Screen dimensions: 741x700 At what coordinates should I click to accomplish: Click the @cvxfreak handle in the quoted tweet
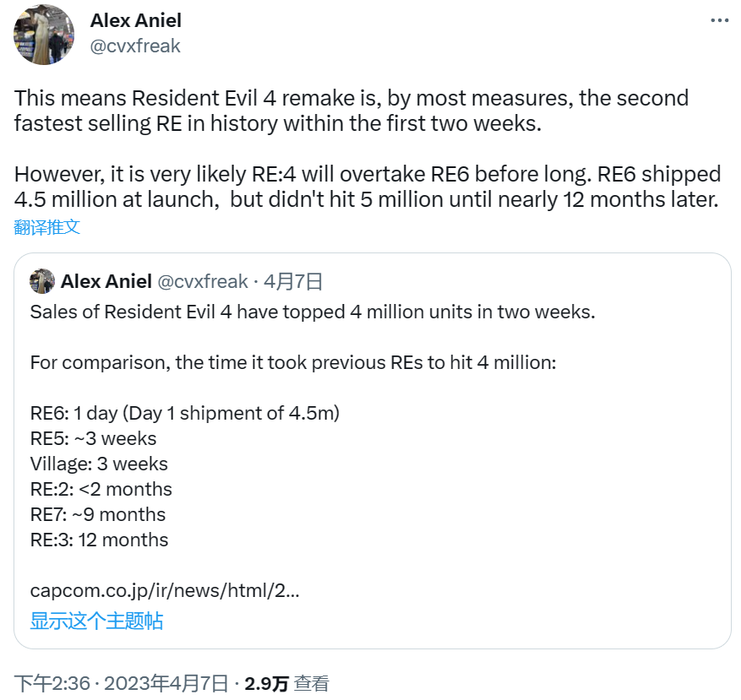(x=203, y=281)
